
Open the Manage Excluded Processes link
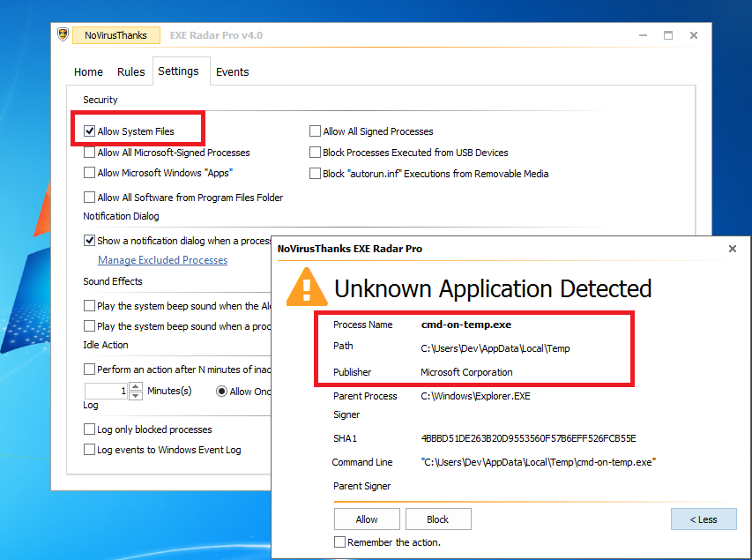162,259
